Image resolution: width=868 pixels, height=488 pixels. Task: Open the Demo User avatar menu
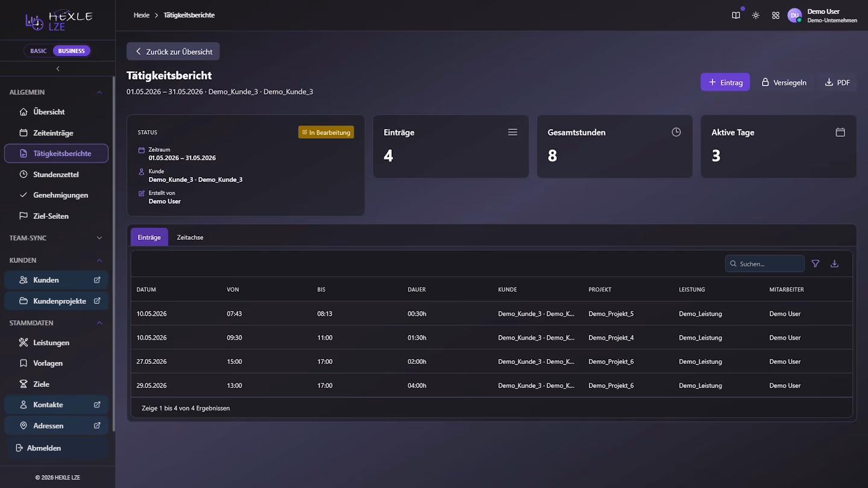point(794,16)
